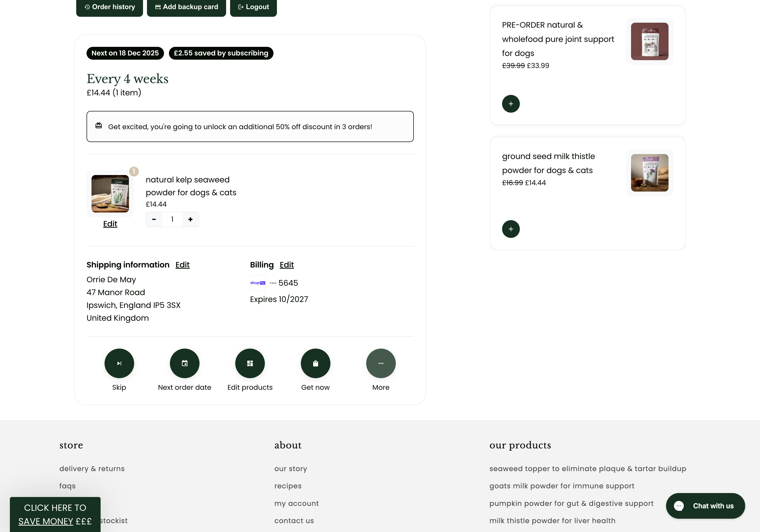Go to my account footer link
This screenshot has width=760, height=532.
pyautogui.click(x=297, y=503)
